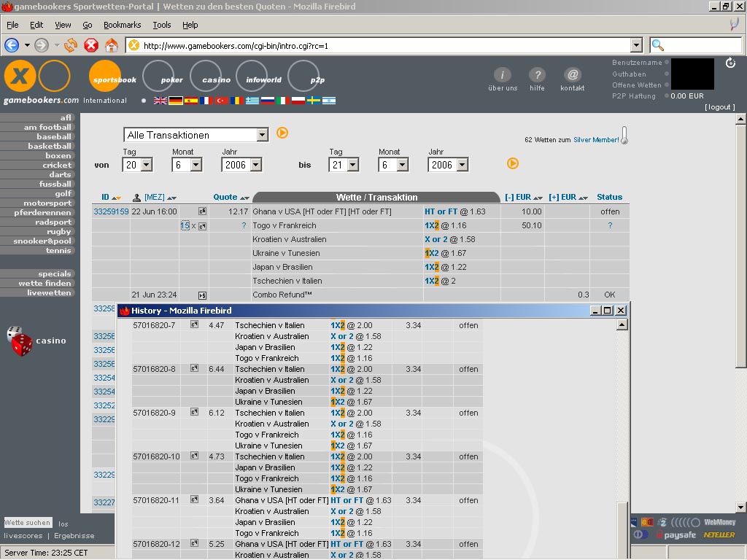Click orange go arrow beside Alle Transaktionen

tap(282, 133)
